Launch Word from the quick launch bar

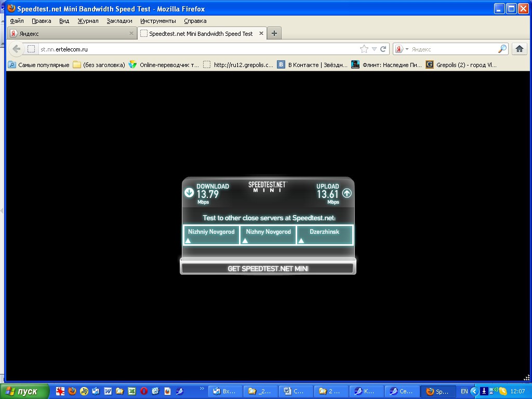108,391
